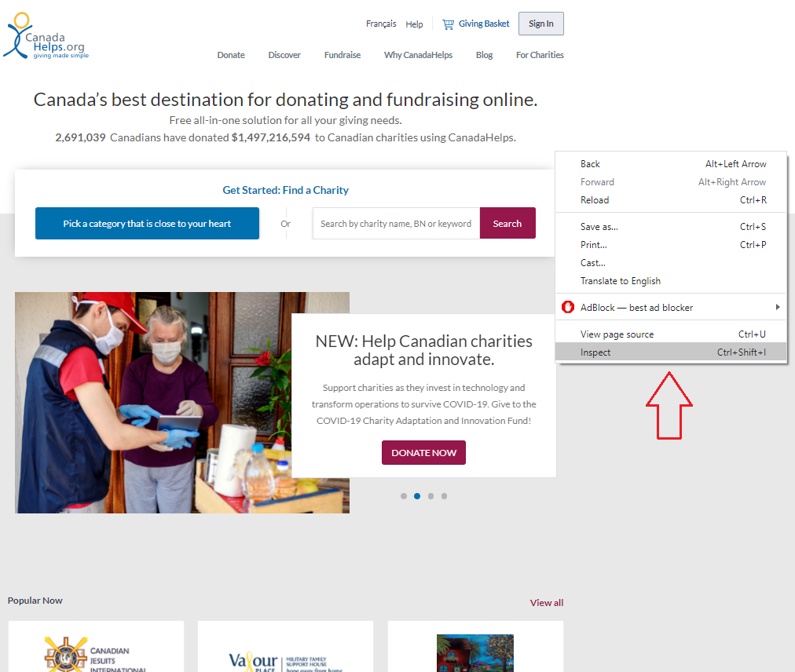
Task: Open the Discover navigation item
Action: (x=284, y=55)
